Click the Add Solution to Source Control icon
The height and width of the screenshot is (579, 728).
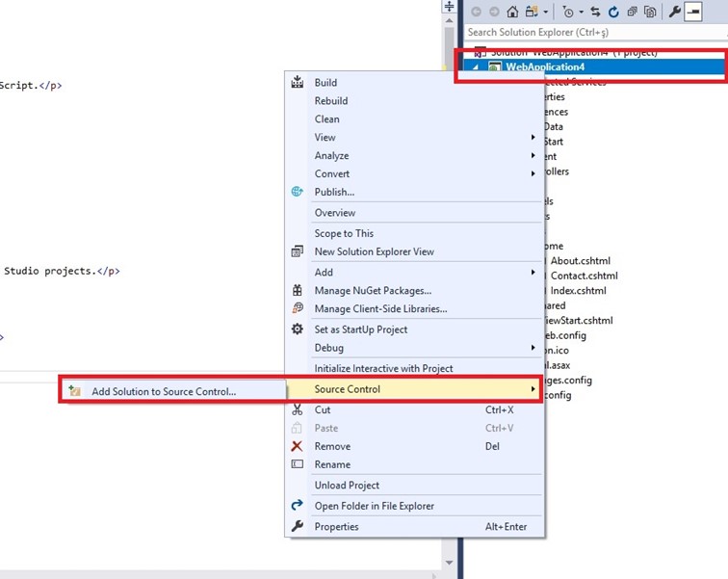tap(74, 391)
